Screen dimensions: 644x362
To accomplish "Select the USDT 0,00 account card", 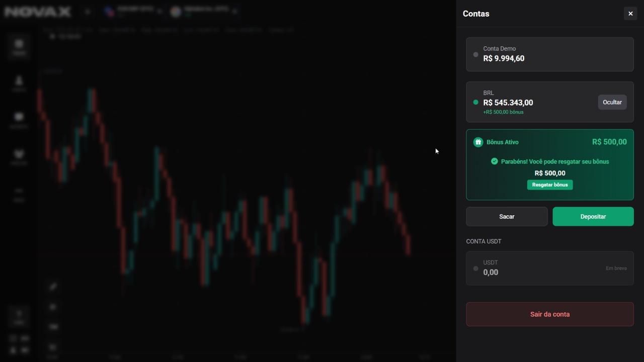I will tap(549, 268).
